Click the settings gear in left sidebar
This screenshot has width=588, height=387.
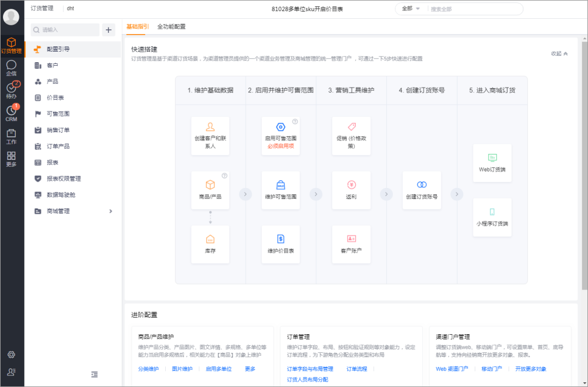(x=11, y=355)
